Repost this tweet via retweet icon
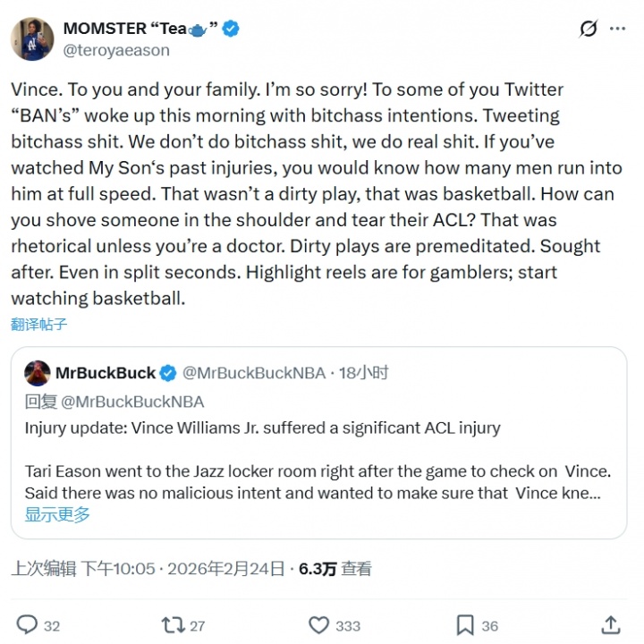 [x=171, y=624]
